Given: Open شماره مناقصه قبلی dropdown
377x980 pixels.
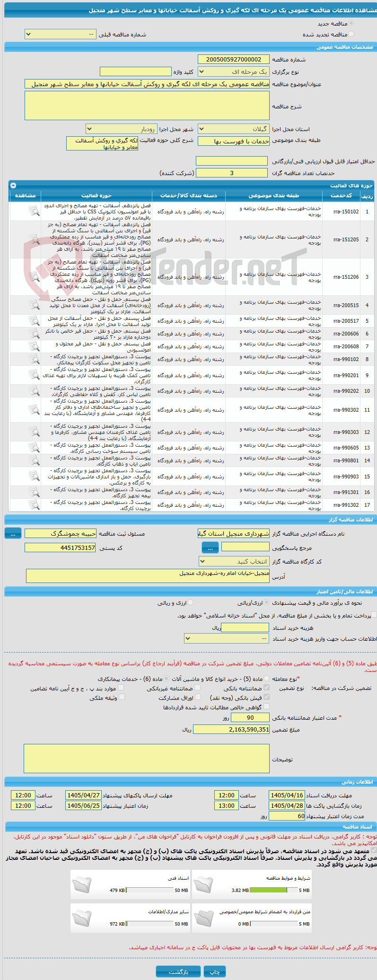Looking at the screenshot, I should click(x=60, y=35).
